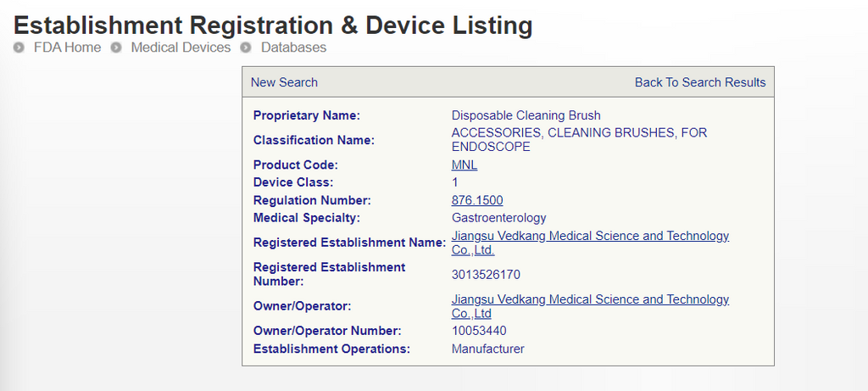Open the Registered Establishment Name company link

(589, 237)
